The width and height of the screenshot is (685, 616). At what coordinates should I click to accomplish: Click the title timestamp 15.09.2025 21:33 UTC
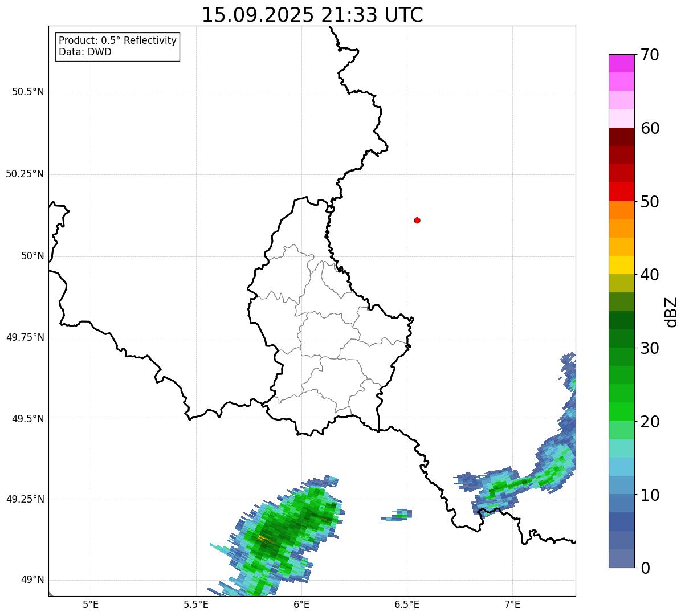point(312,15)
